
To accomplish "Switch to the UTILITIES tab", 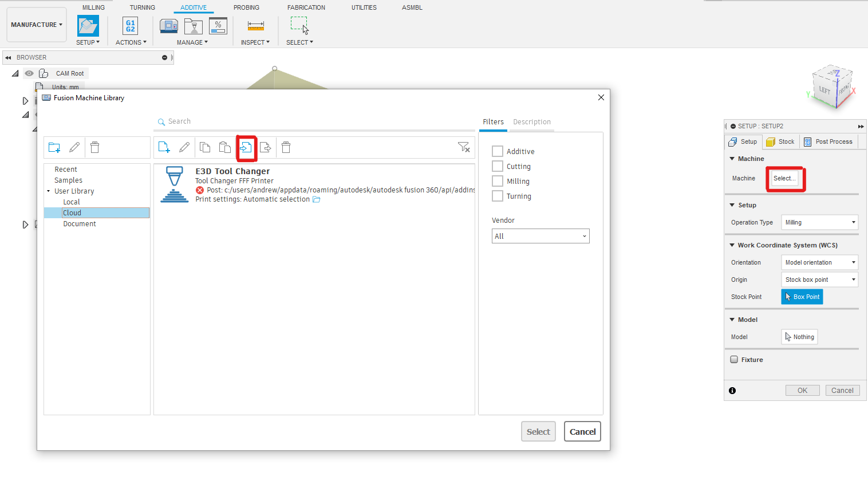I will (x=364, y=7).
